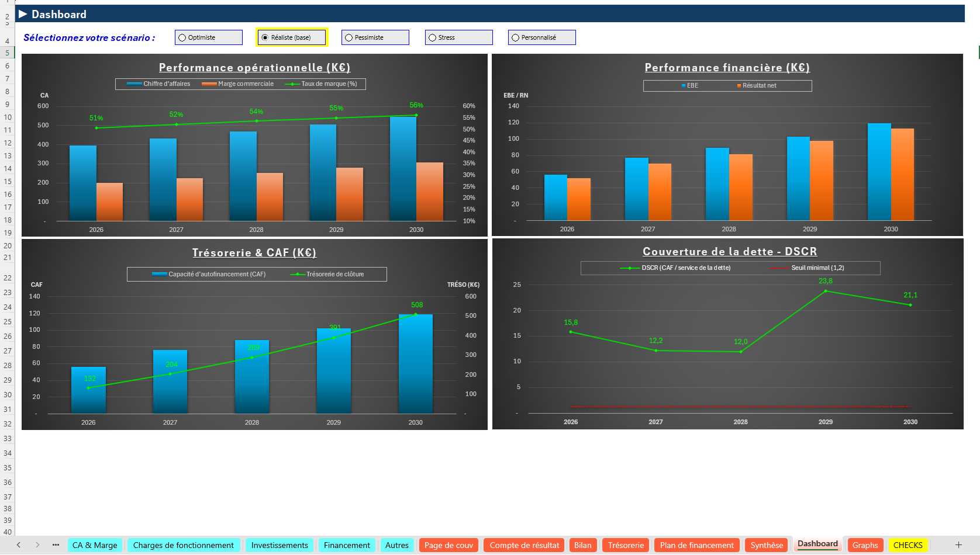Image resolution: width=980 pixels, height=555 pixels.
Task: Click the triangle icon beside Dashboard title
Action: (x=23, y=14)
